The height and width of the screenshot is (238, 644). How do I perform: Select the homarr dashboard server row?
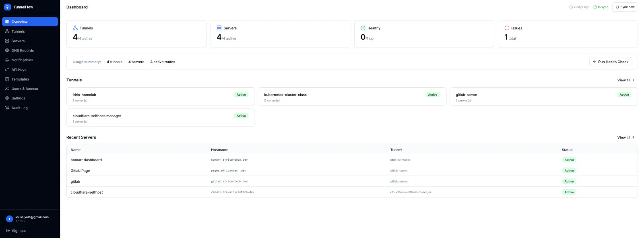(352, 160)
